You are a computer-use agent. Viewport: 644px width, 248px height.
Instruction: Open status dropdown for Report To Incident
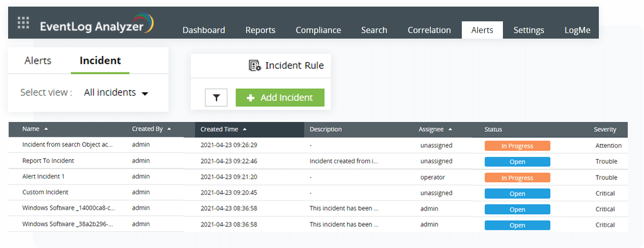(517, 162)
